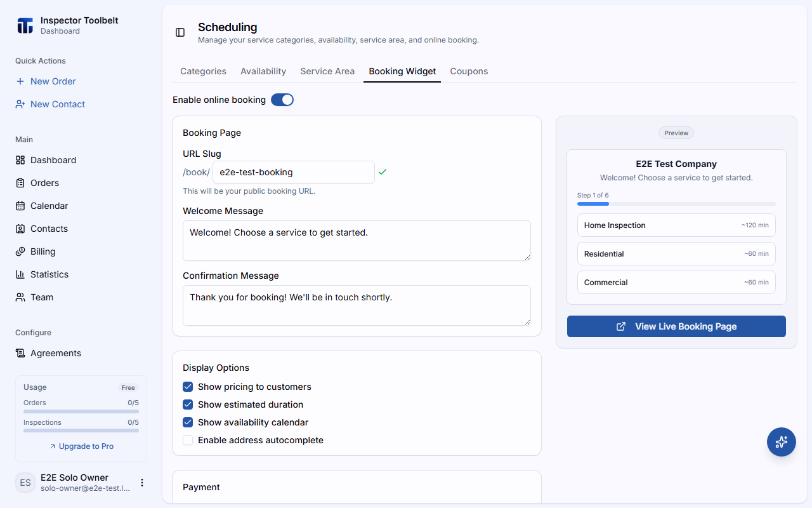Click the green slug valid checkmark
The image size is (812, 508).
point(383,172)
